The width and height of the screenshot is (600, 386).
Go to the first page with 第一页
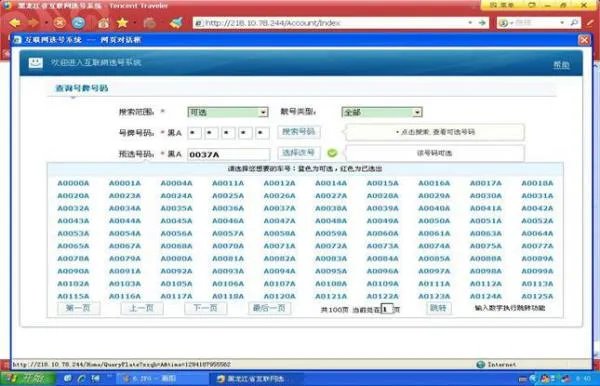tap(78, 308)
